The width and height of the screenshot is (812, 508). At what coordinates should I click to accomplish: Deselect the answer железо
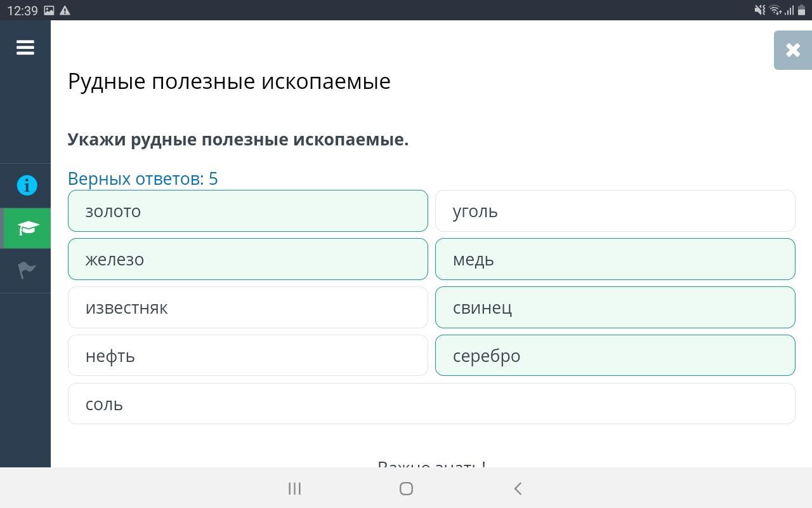coord(247,259)
